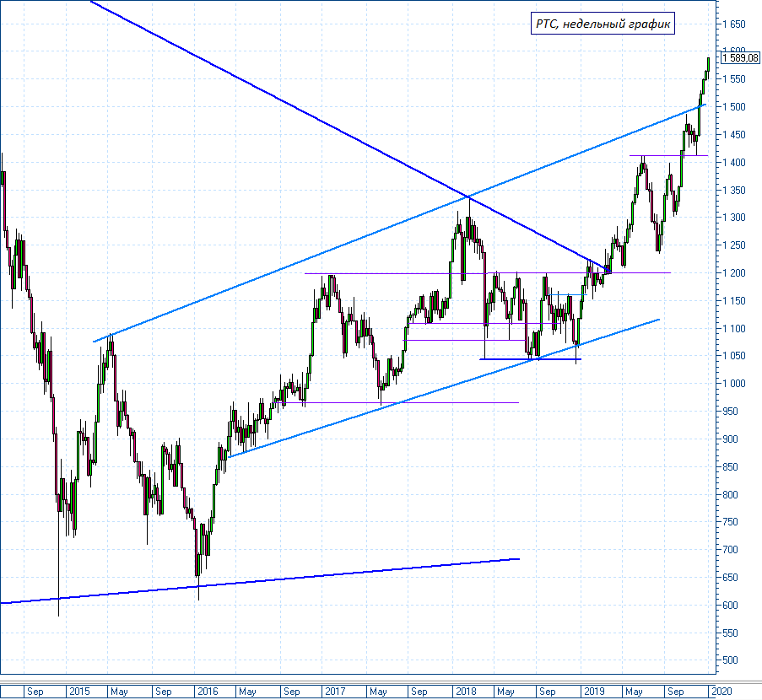The height and width of the screenshot is (700, 762).
Task: Click the 1 350 price axis label
Action: pyautogui.click(x=733, y=190)
